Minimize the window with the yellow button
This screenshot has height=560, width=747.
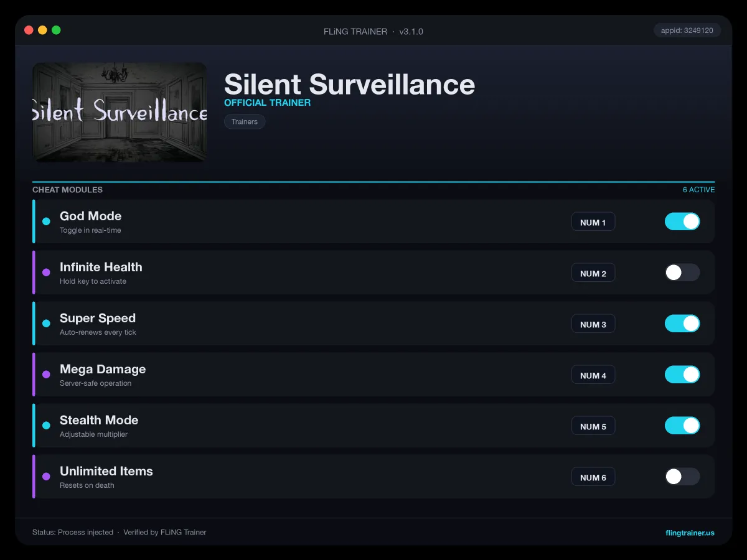coord(42,30)
